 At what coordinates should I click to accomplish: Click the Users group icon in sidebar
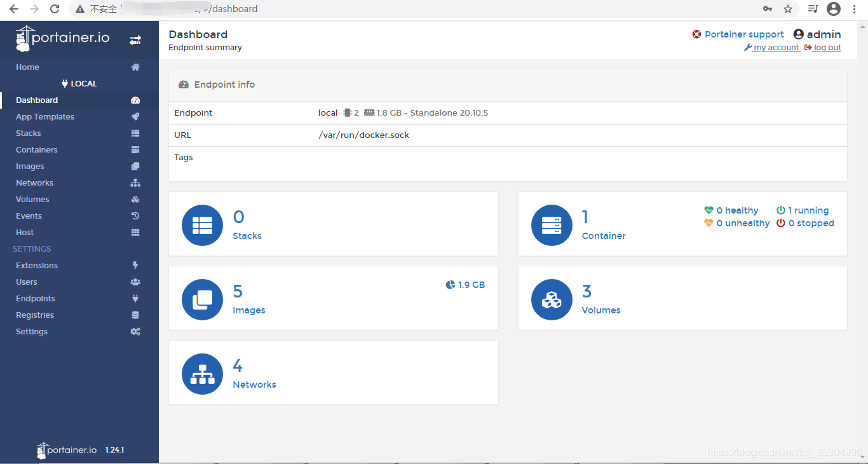[x=135, y=282]
